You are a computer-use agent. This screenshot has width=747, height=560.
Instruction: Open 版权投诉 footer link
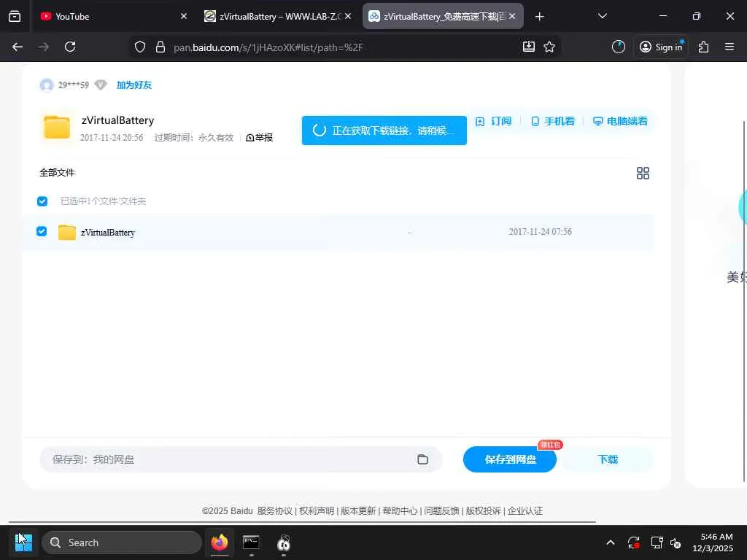pyautogui.click(x=484, y=511)
